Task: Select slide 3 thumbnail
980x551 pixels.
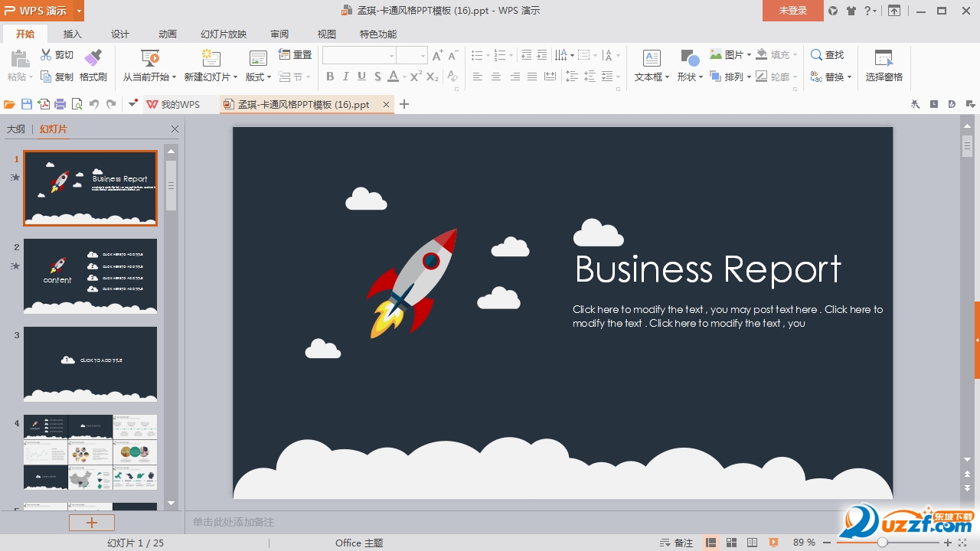Action: [90, 364]
